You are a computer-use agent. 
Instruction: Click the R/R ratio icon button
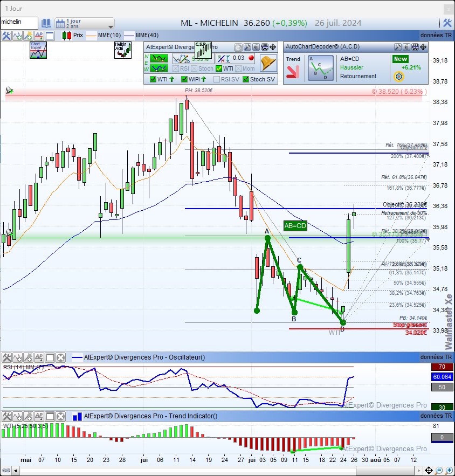point(224,59)
